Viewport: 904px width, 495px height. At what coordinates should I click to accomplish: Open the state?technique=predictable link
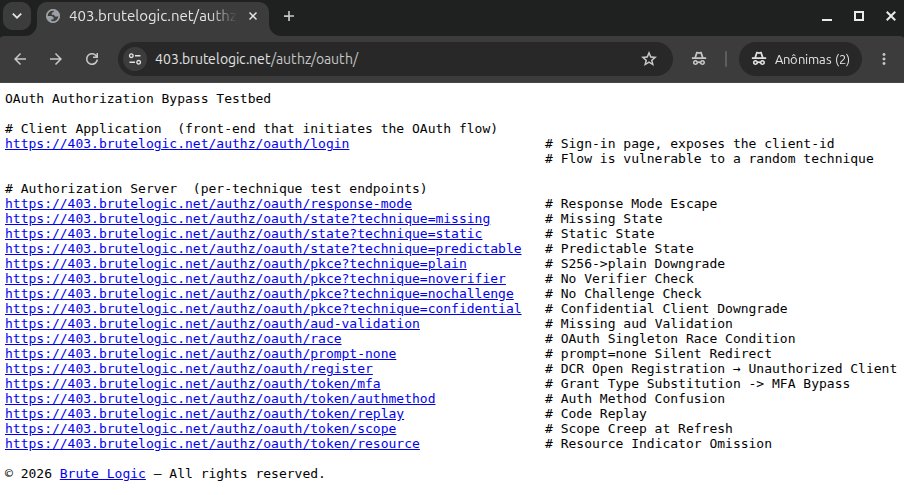[263, 248]
